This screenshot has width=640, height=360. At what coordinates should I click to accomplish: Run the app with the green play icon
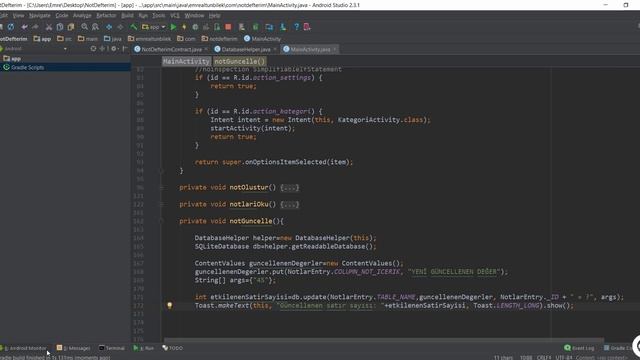(173, 27)
